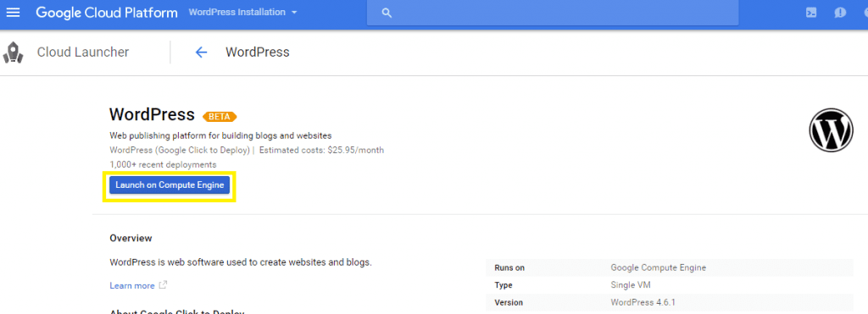The height and width of the screenshot is (314, 868).
Task: Click the Cloud Launcher rocket icon
Action: [x=12, y=52]
